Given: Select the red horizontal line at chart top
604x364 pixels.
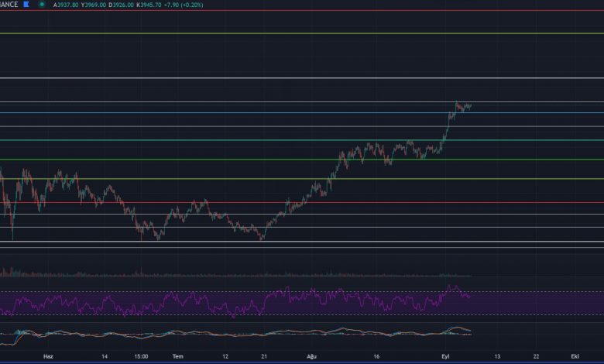Looking at the screenshot, I should 310,11.
